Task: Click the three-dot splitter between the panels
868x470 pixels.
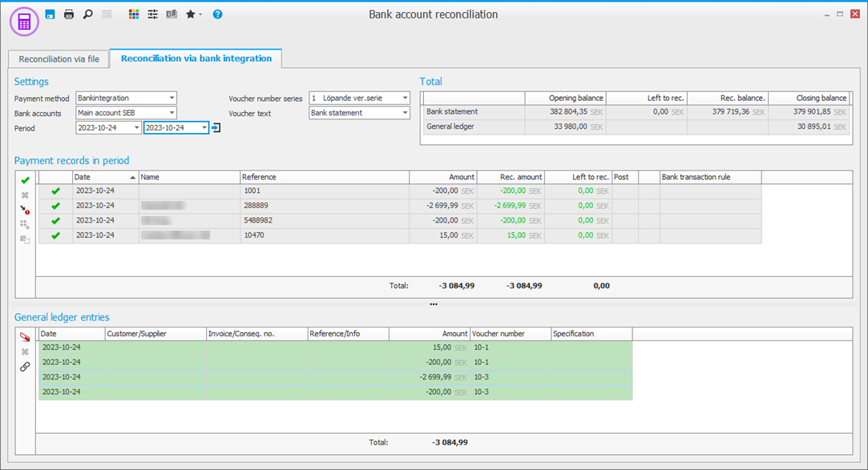Action: (x=434, y=304)
